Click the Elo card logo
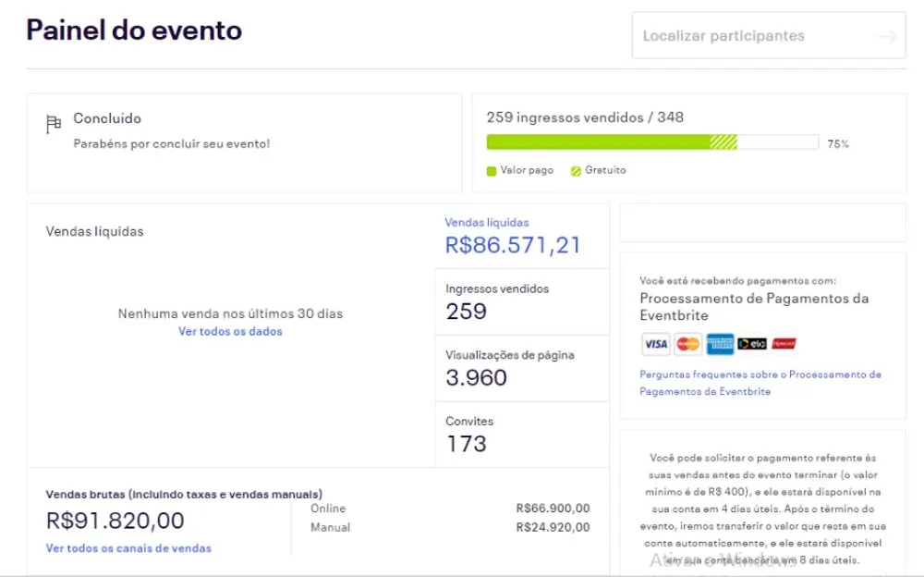Viewport: 924px width, 577px height. point(752,344)
